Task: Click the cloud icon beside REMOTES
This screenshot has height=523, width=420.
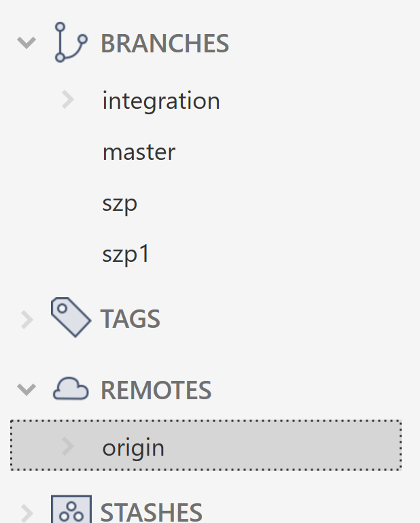Action: 71,388
